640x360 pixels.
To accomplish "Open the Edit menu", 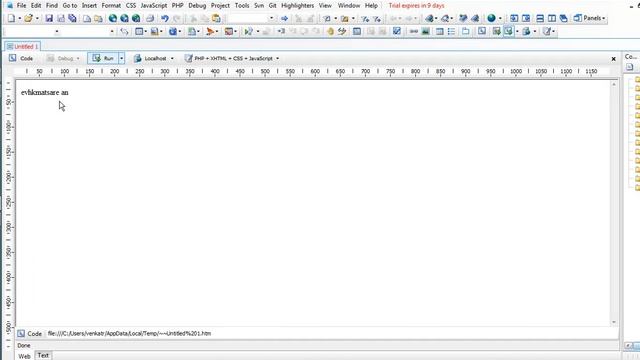I will coord(36,6).
